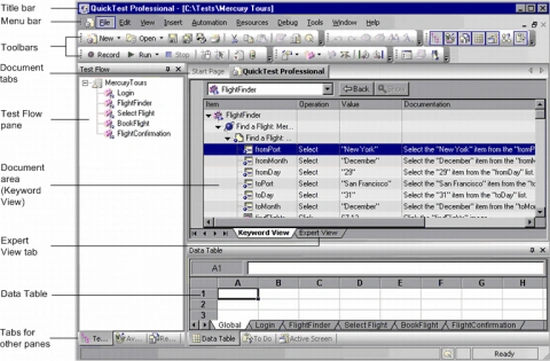Toggle the Test Flow pane view button
The width and height of the screenshot is (550, 361).
point(436,38)
